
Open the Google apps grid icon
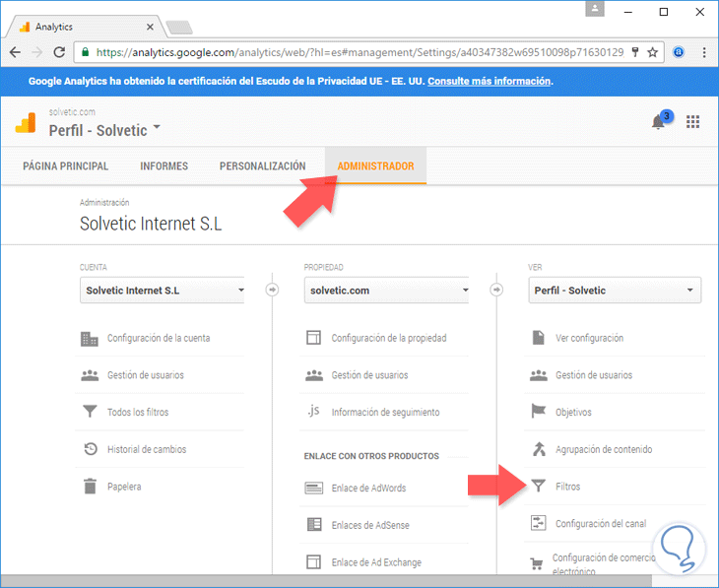coord(692,121)
